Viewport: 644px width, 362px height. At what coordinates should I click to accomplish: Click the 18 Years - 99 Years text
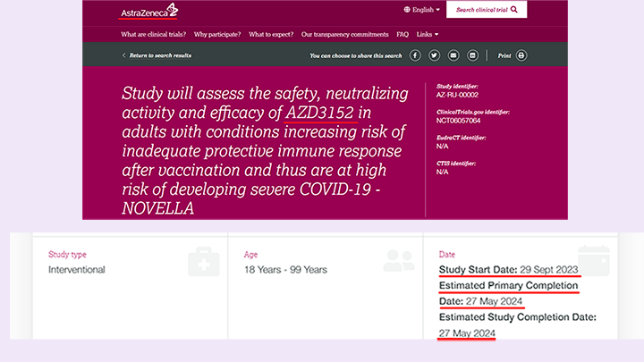(286, 270)
